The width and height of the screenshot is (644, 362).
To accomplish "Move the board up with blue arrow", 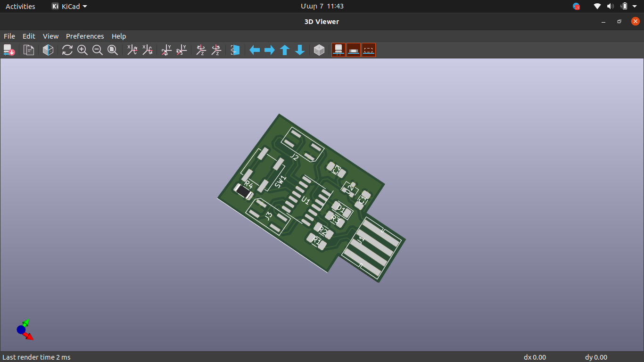I will tap(285, 50).
